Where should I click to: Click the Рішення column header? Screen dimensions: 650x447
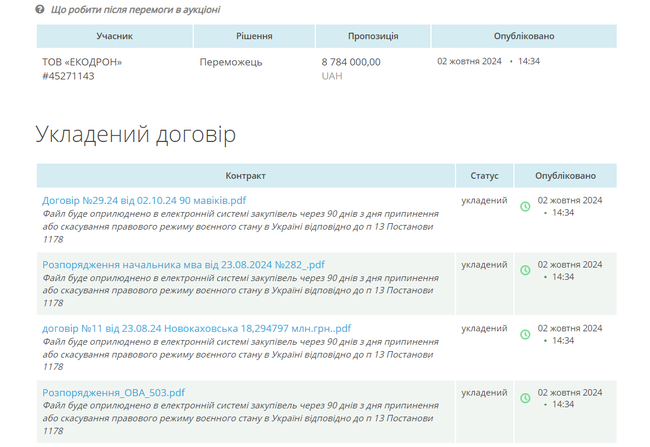click(254, 36)
